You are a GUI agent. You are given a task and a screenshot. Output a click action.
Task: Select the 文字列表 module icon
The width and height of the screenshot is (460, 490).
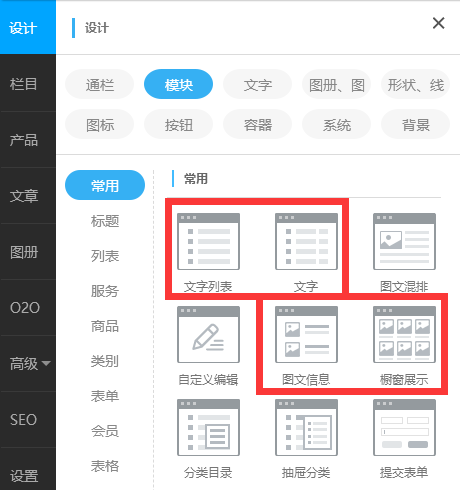(x=208, y=242)
